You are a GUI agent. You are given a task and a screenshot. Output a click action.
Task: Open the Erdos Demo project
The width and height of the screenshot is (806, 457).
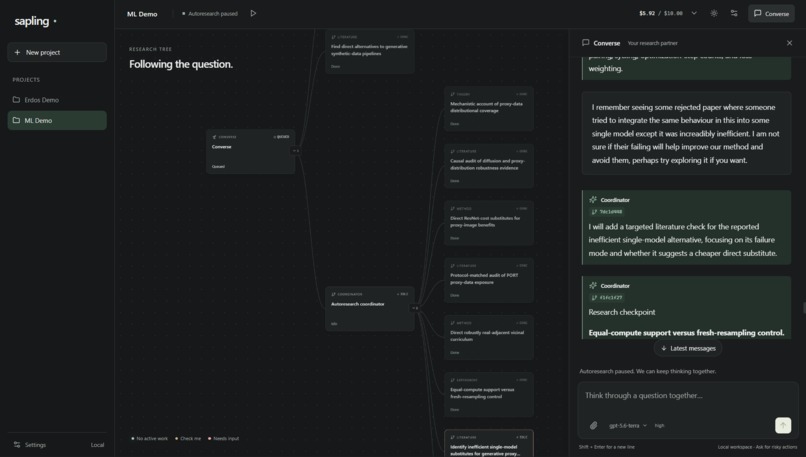coord(57,100)
